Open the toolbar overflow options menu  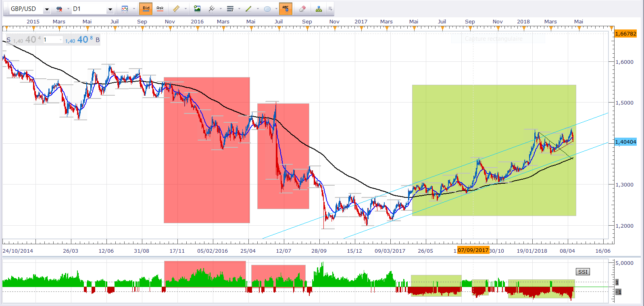[x=330, y=8]
